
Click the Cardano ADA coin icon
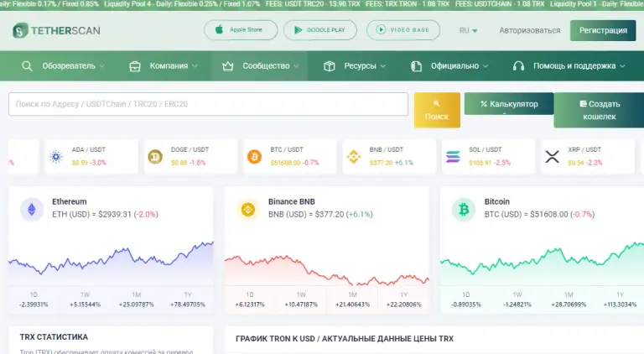click(56, 157)
